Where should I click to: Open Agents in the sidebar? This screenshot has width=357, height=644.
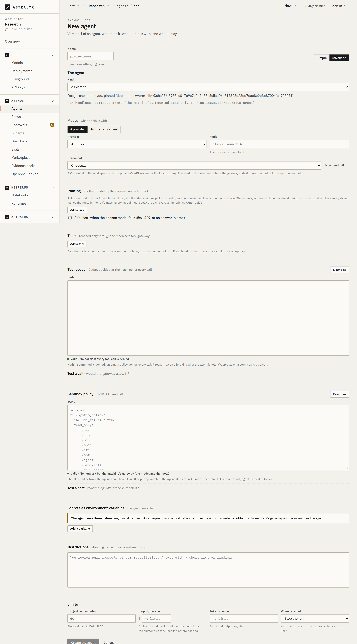[x=30, y=108]
